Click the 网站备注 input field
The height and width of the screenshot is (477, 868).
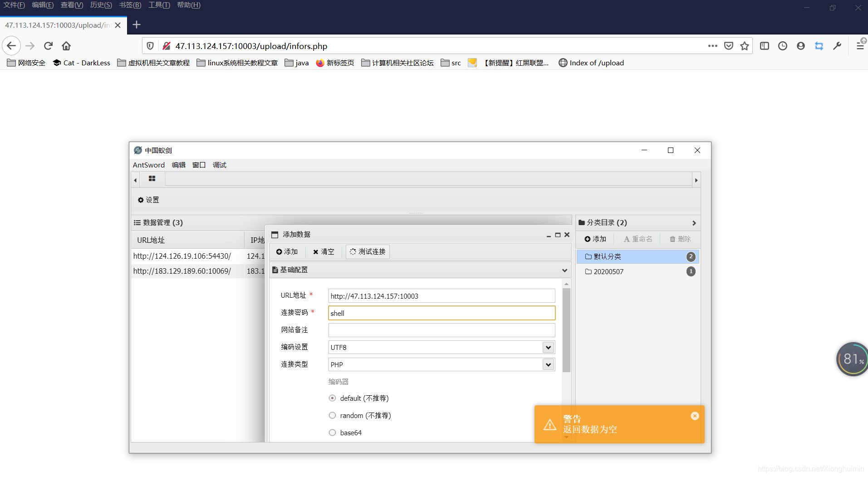pyautogui.click(x=441, y=330)
